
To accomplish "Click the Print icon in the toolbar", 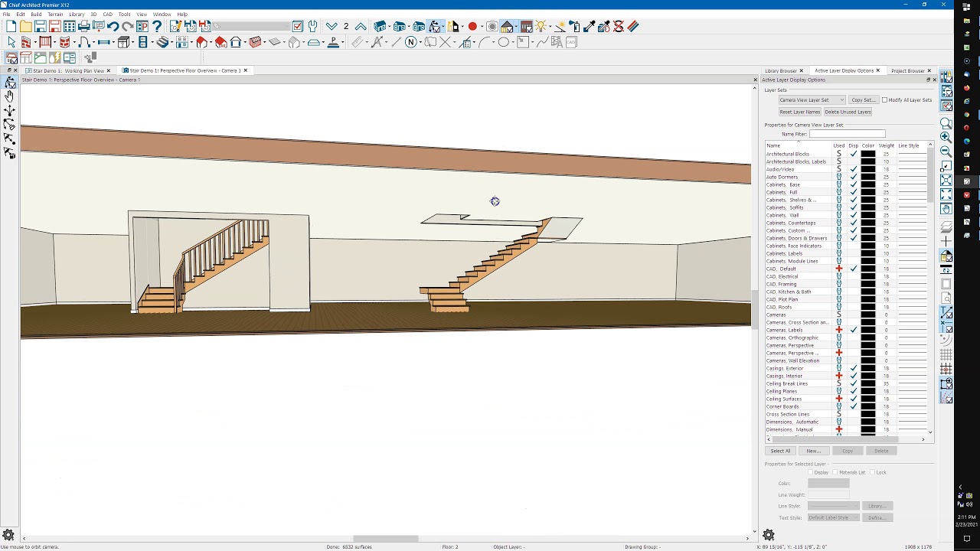I will click(x=84, y=27).
